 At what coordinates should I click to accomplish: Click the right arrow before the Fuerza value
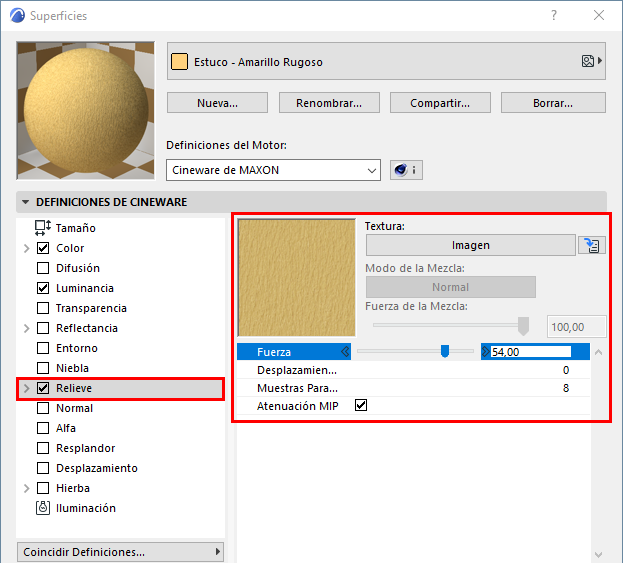click(x=486, y=352)
